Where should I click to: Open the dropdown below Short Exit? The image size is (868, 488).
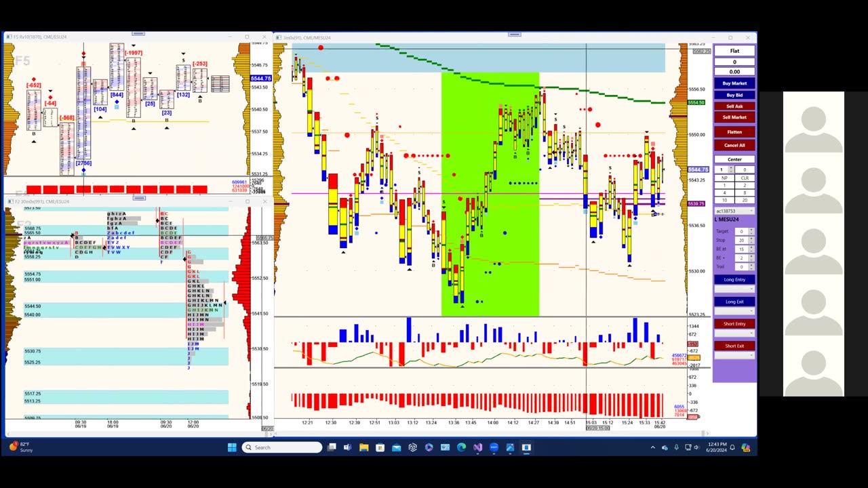(734, 356)
